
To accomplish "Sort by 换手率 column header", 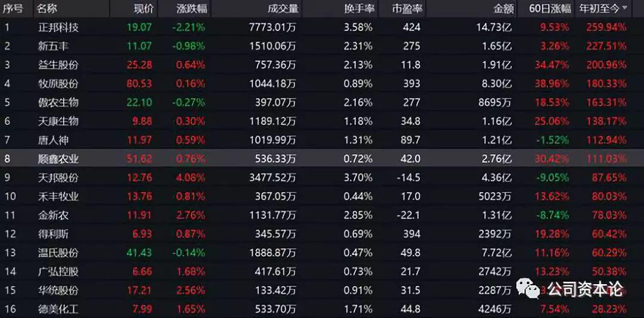I will pyautogui.click(x=360, y=8).
